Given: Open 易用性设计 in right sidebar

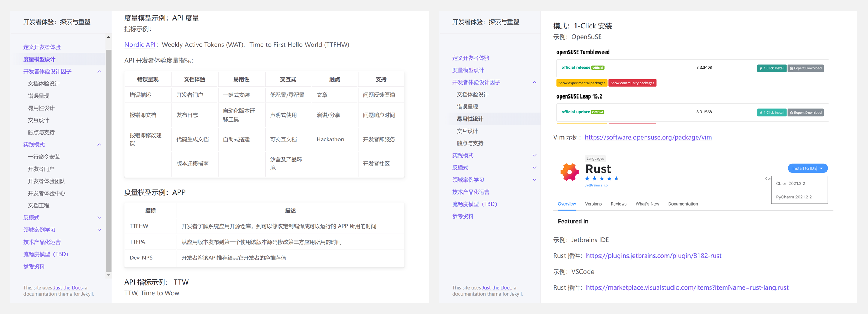Looking at the screenshot, I should [x=470, y=119].
